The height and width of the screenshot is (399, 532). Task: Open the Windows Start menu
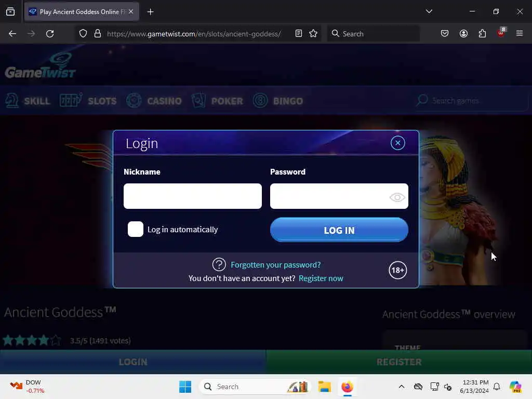pos(185,387)
